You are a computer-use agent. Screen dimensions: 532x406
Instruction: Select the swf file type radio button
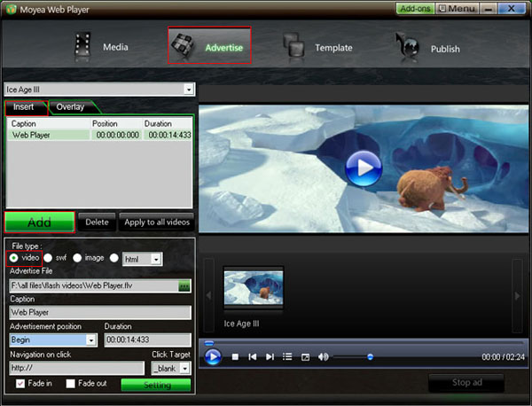point(48,258)
